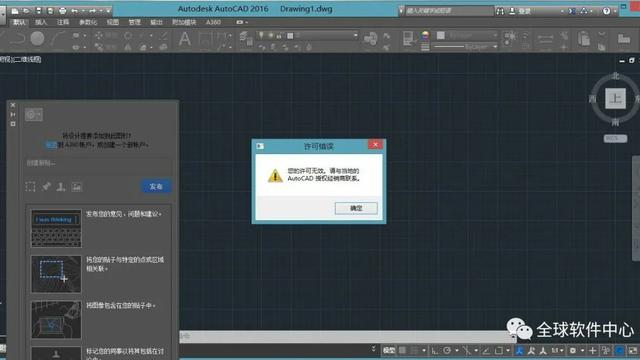Click the 确定 button in license error dialog
Screen dimensions: 640x360
click(356, 208)
